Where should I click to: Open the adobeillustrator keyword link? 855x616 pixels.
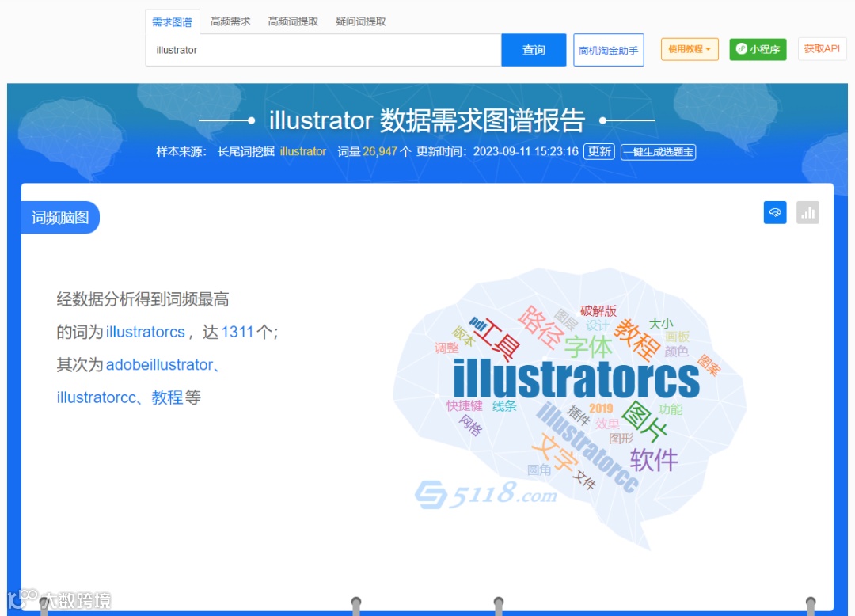click(159, 365)
